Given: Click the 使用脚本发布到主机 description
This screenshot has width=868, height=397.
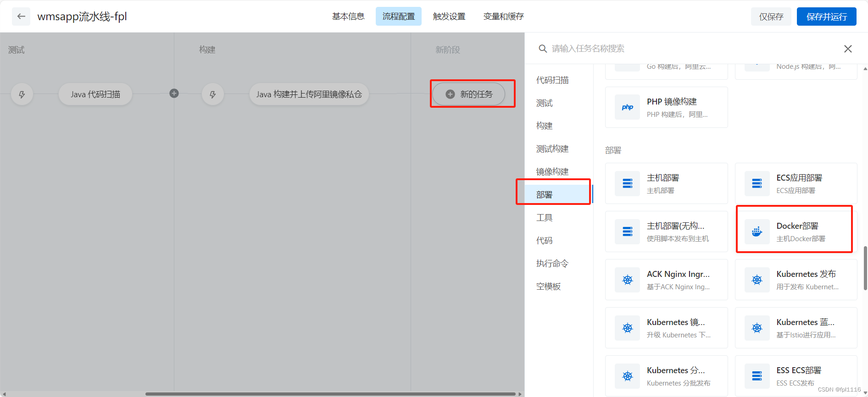Looking at the screenshot, I should [x=678, y=239].
